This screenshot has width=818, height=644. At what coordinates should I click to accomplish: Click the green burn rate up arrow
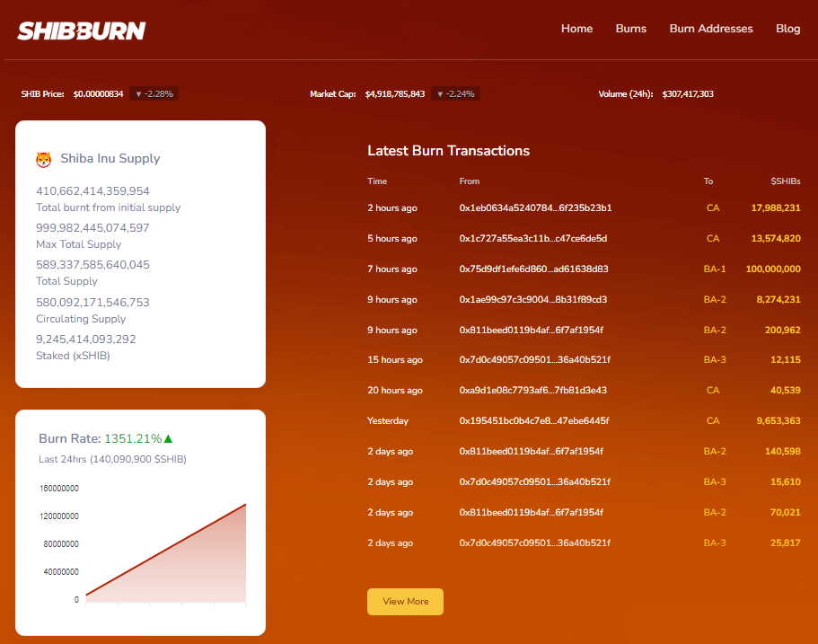pyautogui.click(x=168, y=438)
